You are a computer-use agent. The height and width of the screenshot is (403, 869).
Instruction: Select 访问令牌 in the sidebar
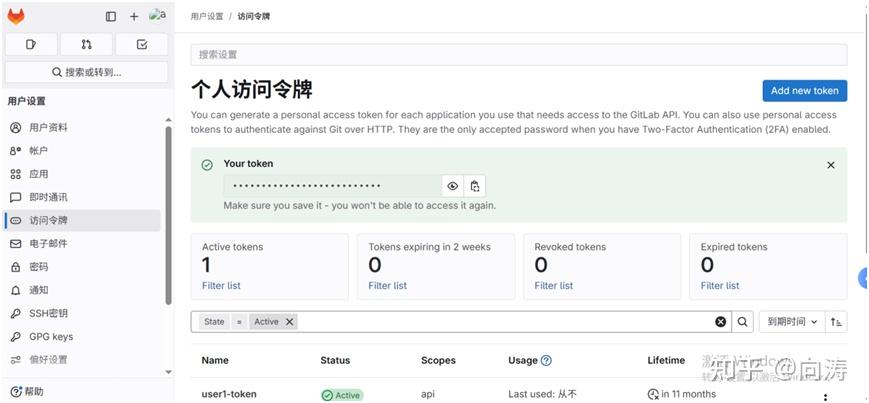click(82, 220)
